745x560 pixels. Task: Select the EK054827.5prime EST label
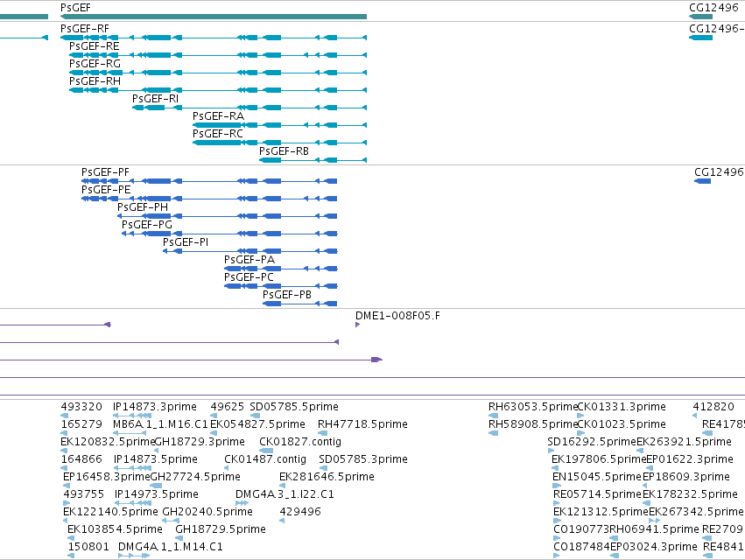[x=258, y=424]
